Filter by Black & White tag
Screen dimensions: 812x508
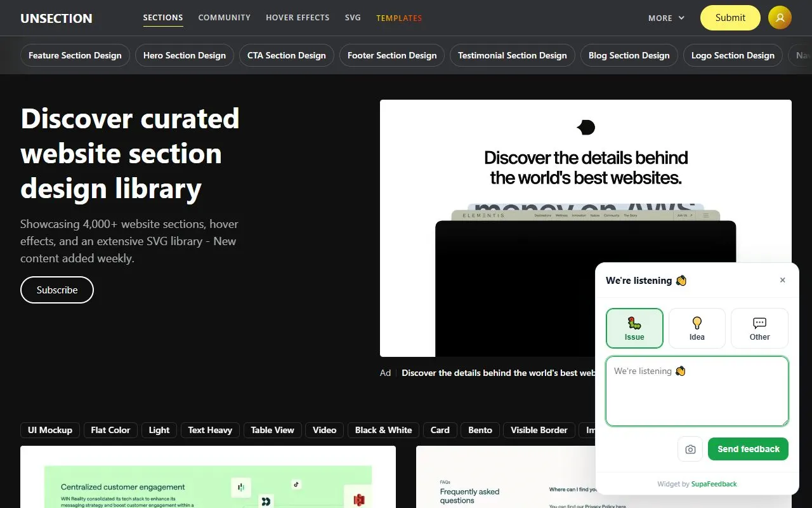pyautogui.click(x=383, y=430)
